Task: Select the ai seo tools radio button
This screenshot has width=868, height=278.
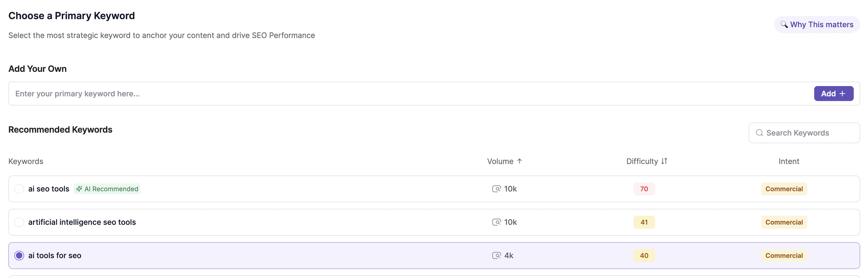Action: 19,189
